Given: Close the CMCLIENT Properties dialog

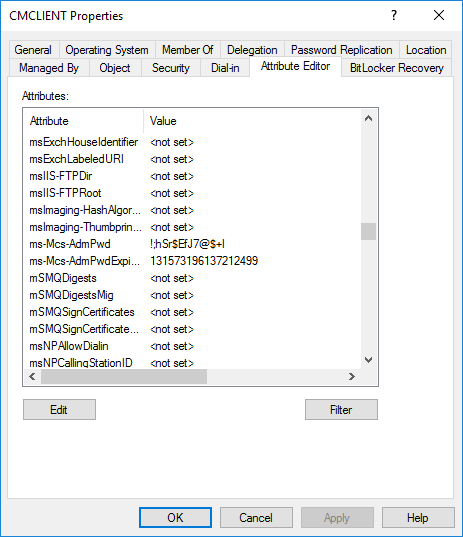Looking at the screenshot, I should 439,15.
